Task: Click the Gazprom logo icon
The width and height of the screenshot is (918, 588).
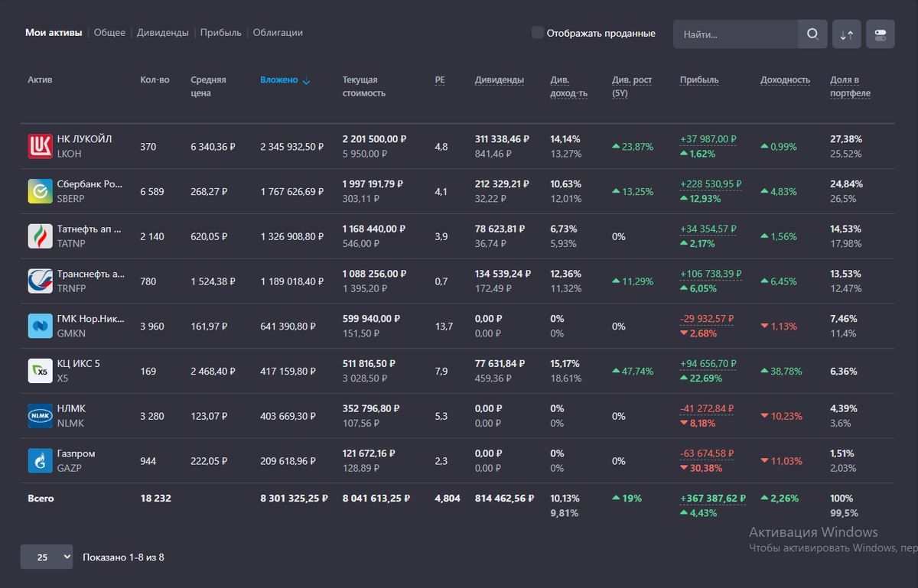Action: click(x=39, y=461)
